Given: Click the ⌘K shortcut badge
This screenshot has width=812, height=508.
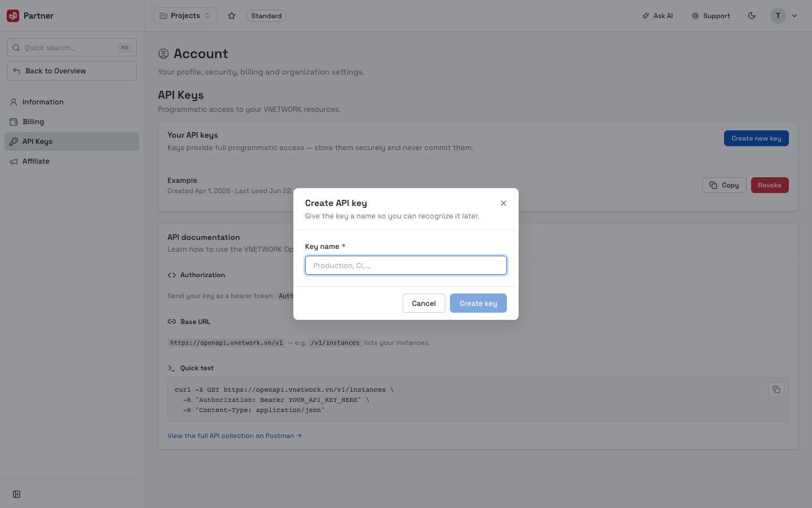Looking at the screenshot, I should [125, 47].
